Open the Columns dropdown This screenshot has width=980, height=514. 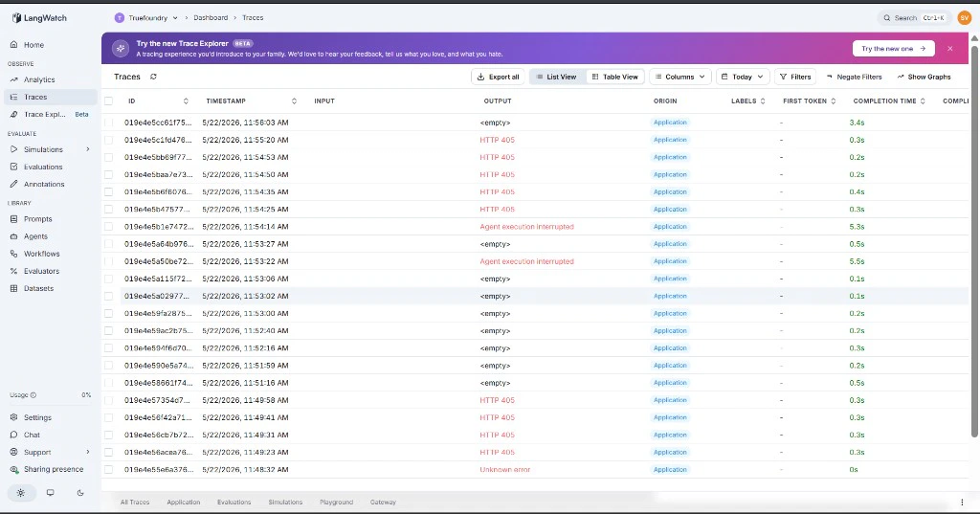(x=680, y=77)
